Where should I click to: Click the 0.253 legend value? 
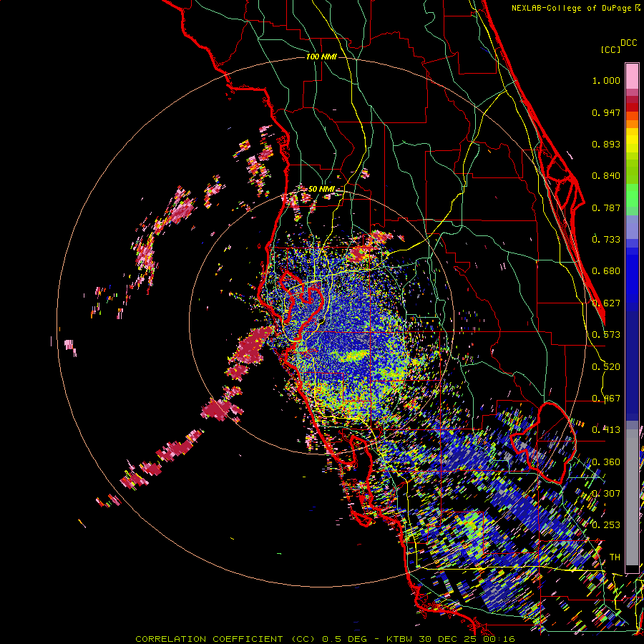pos(606,525)
